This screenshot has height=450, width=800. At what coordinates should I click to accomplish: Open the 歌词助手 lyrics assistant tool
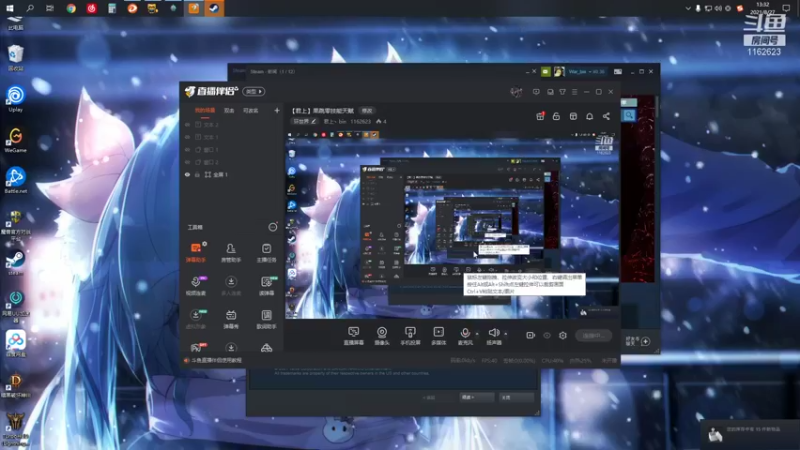click(x=266, y=319)
